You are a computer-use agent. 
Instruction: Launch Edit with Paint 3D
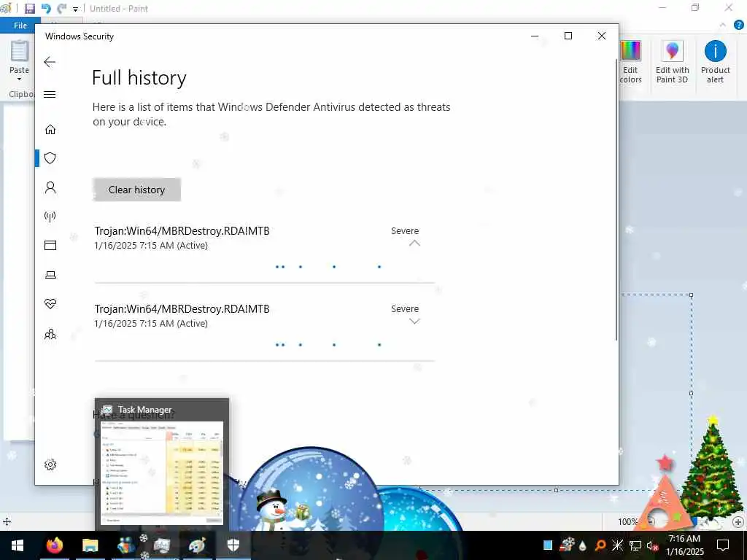point(672,62)
